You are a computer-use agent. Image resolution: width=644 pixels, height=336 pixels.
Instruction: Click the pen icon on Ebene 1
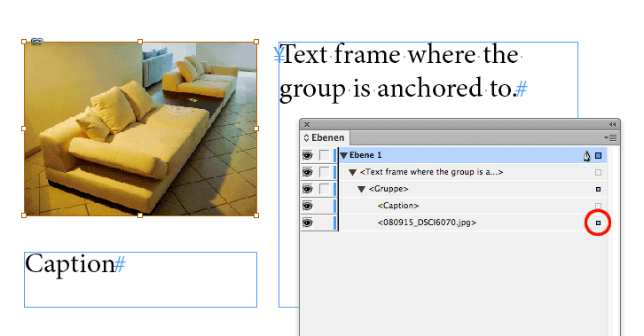click(586, 156)
